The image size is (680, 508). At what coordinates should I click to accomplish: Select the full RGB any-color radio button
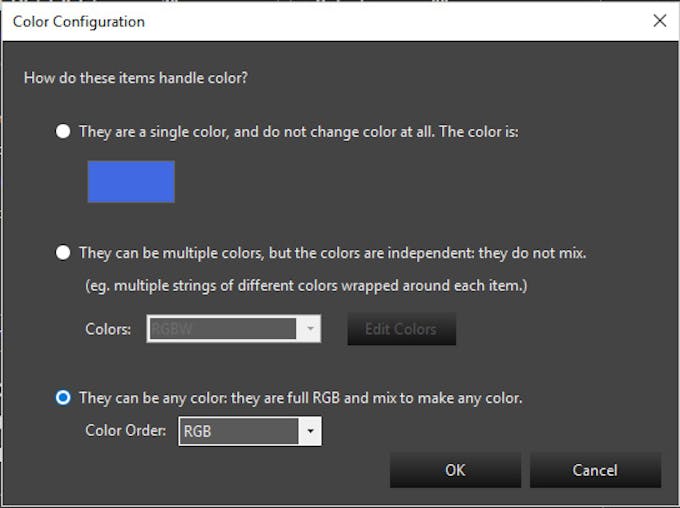[64, 398]
